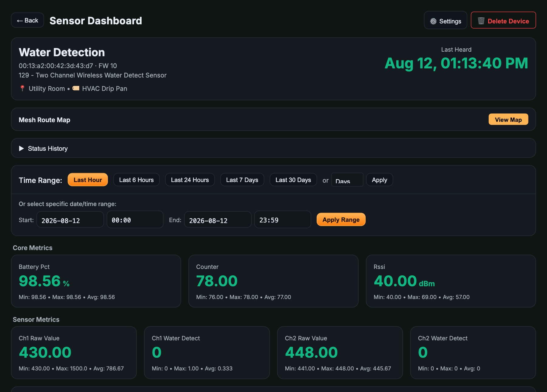Image resolution: width=547 pixels, height=392 pixels.
Task: Click the Counter value 78.00
Action: tap(217, 281)
